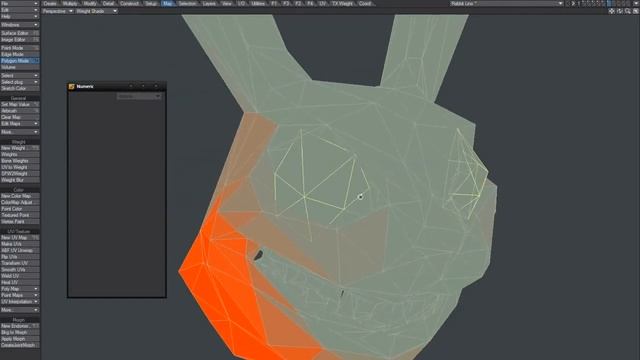This screenshot has width=640, height=360.
Task: Go to next layer bank arrow
Action: tap(573, 3)
